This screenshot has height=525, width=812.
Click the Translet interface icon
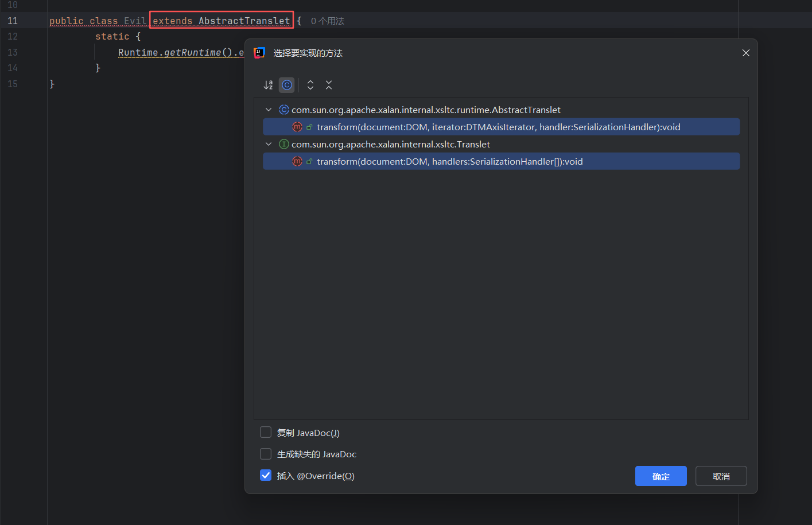point(283,144)
